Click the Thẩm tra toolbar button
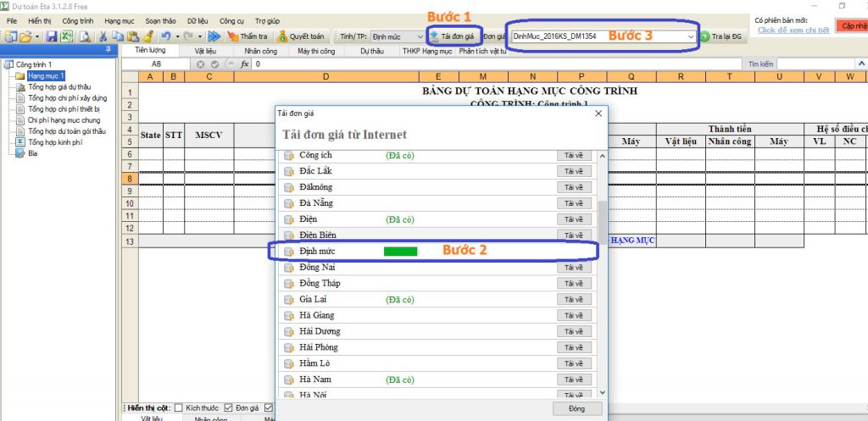 click(248, 36)
